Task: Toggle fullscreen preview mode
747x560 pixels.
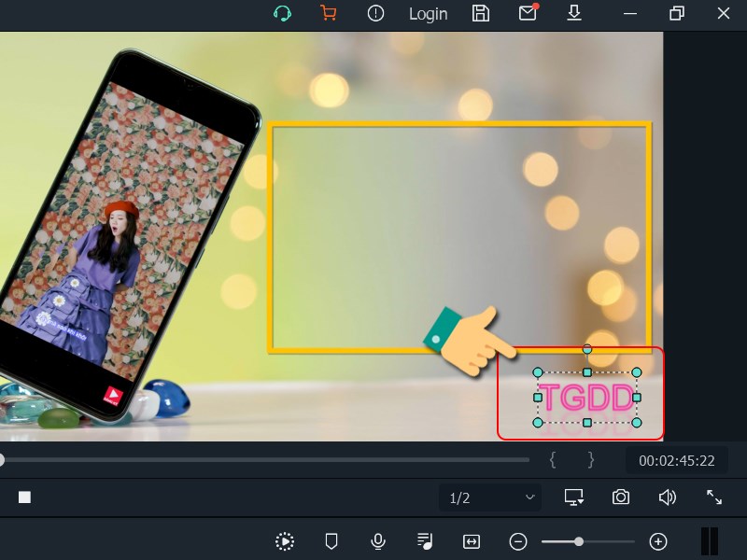Action: click(x=714, y=497)
